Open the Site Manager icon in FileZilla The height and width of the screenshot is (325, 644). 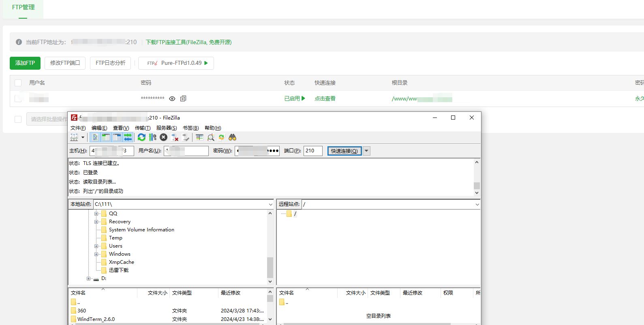pyautogui.click(x=74, y=137)
